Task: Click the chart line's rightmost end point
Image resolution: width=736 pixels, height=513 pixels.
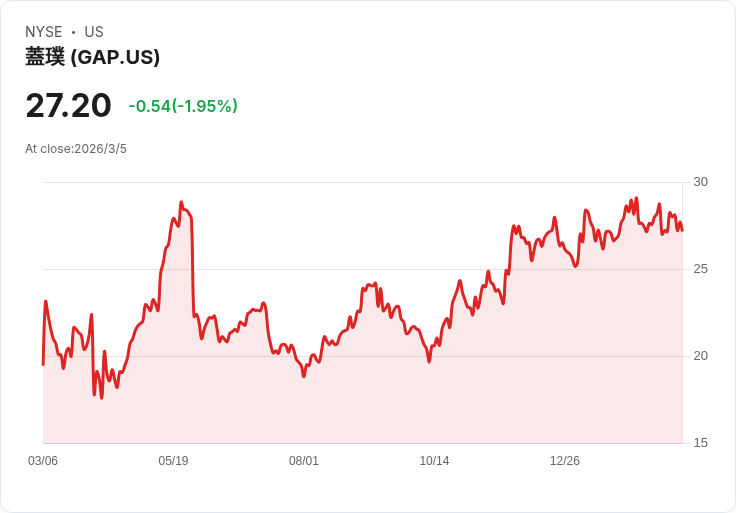Action: click(682, 231)
